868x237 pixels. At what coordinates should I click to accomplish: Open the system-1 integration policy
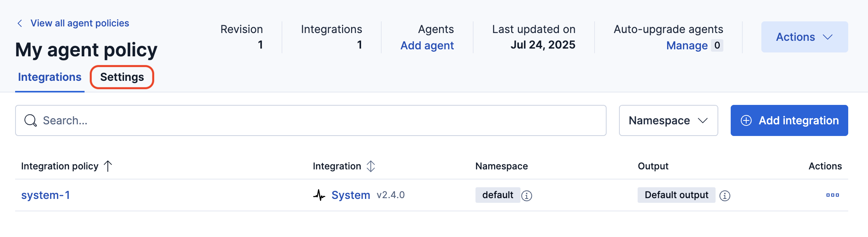point(45,195)
